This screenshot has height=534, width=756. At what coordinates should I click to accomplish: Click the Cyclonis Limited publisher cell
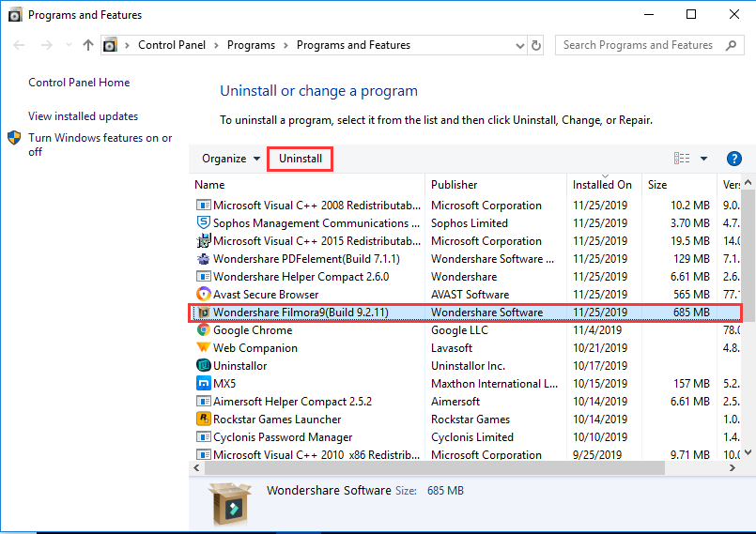coord(472,437)
